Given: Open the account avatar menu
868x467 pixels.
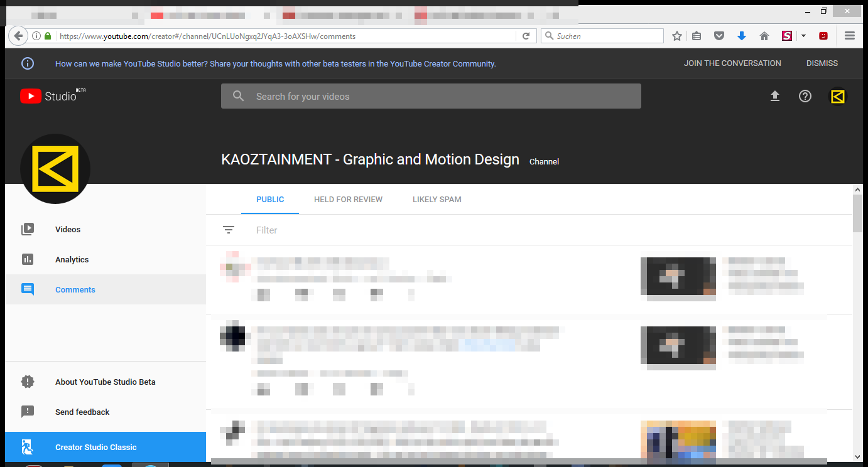Looking at the screenshot, I should click(837, 96).
